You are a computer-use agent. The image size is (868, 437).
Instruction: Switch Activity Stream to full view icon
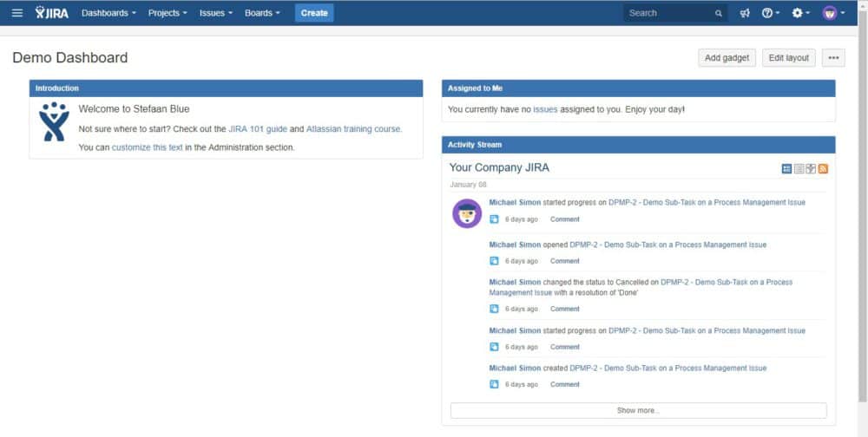point(786,169)
